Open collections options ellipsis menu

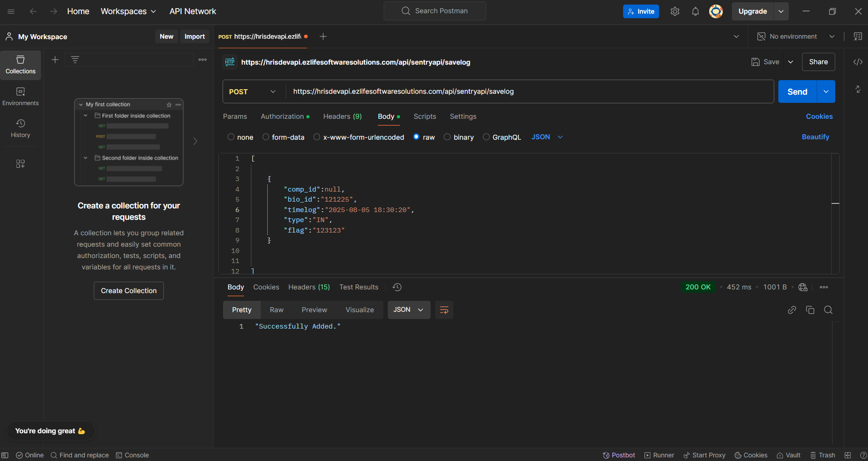point(203,60)
